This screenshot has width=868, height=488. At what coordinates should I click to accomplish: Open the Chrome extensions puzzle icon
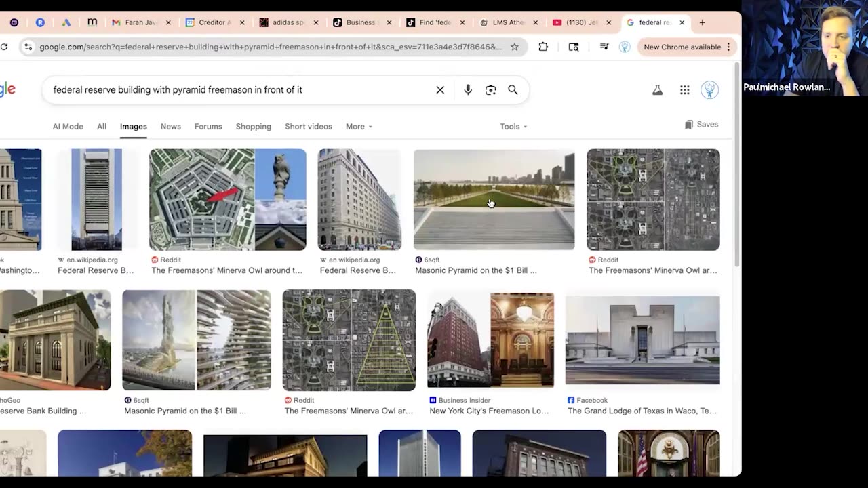543,47
